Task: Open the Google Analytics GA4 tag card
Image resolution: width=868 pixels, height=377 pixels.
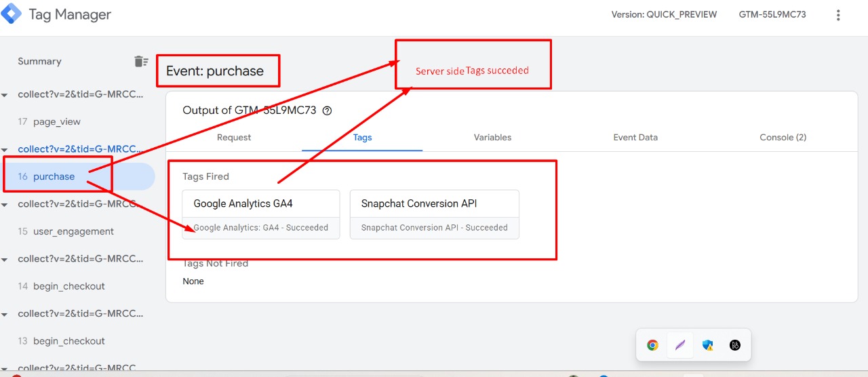Action: tap(261, 214)
